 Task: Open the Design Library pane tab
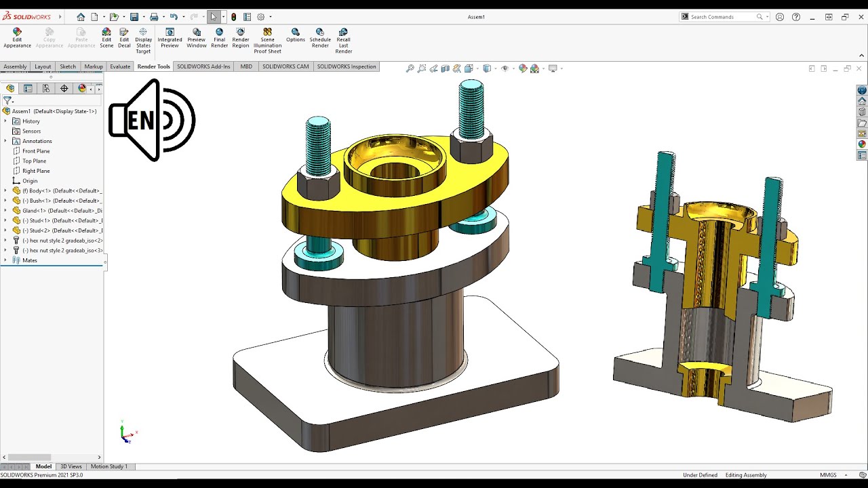click(x=862, y=112)
